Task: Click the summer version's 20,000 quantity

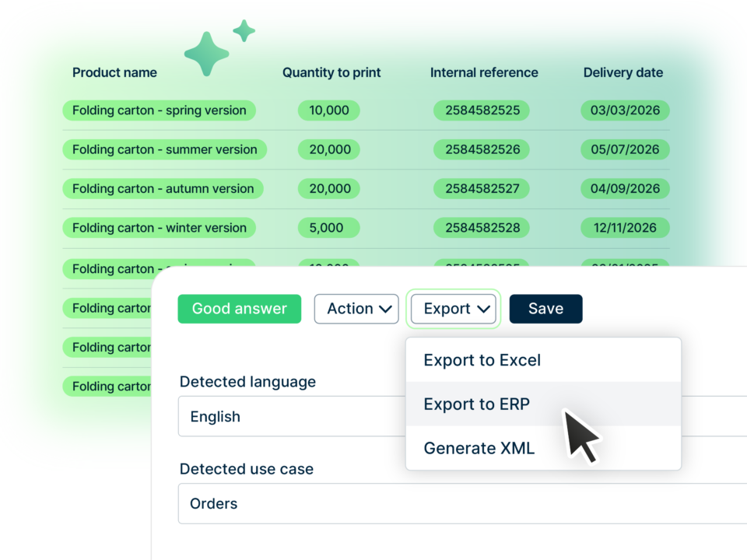Action: pos(330,149)
